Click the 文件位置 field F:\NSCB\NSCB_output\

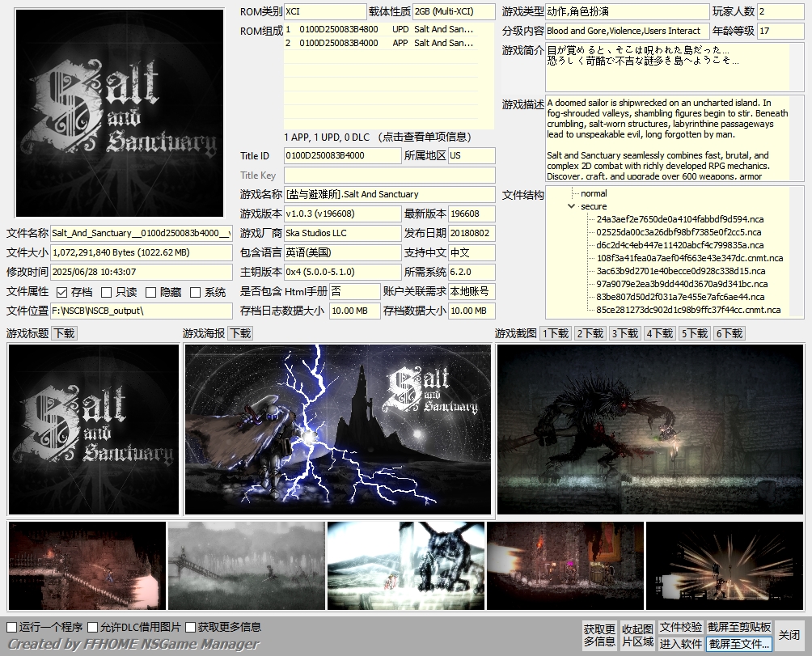pyautogui.click(x=142, y=311)
